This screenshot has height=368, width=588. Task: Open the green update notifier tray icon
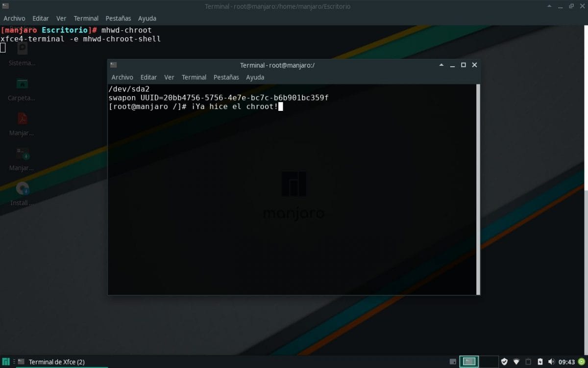[x=582, y=362]
